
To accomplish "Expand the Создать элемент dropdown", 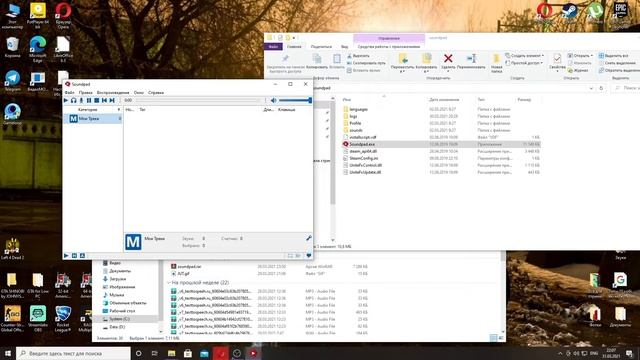I will pos(524,56).
